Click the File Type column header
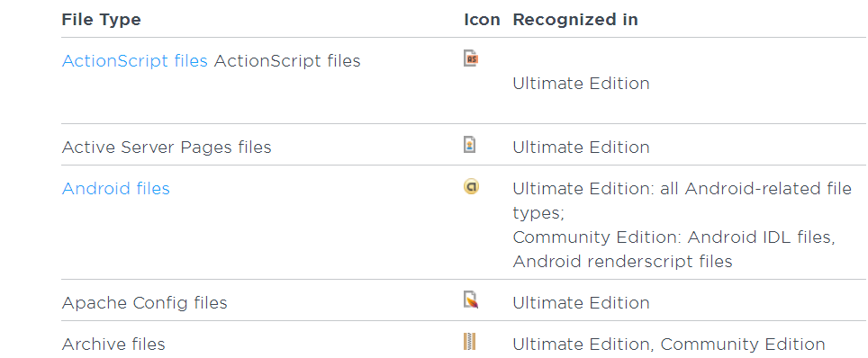 point(102,20)
